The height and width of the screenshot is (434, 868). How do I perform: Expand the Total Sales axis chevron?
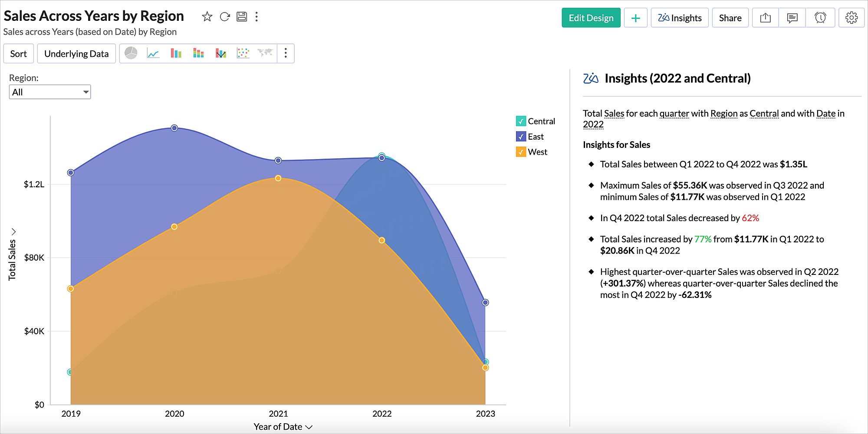click(x=13, y=232)
